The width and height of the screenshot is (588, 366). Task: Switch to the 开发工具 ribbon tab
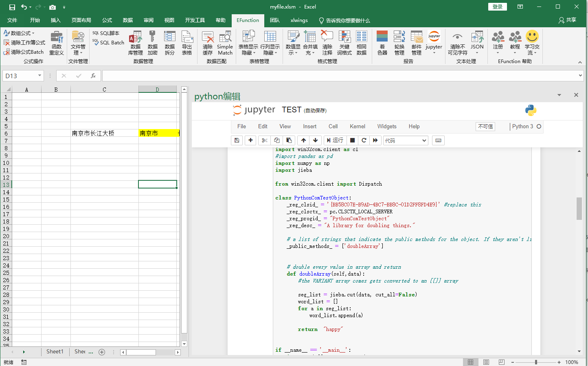click(195, 20)
